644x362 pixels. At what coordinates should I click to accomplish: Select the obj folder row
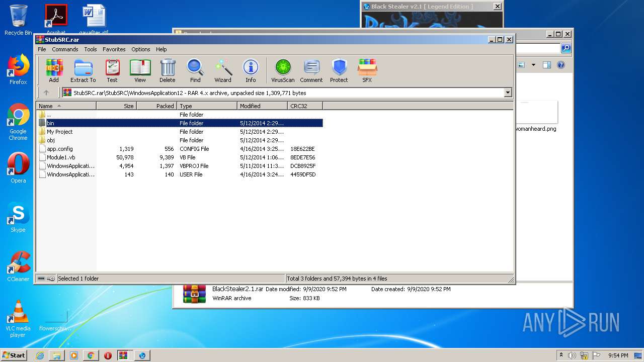coord(180,140)
